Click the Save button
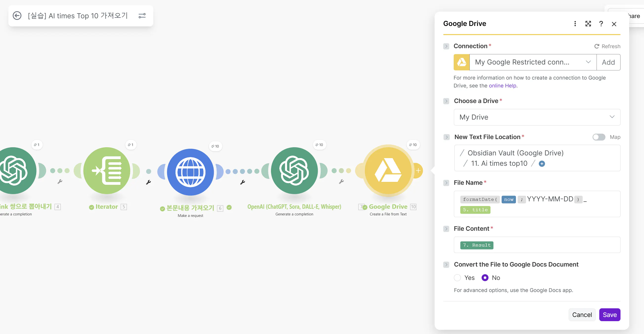 pyautogui.click(x=609, y=314)
